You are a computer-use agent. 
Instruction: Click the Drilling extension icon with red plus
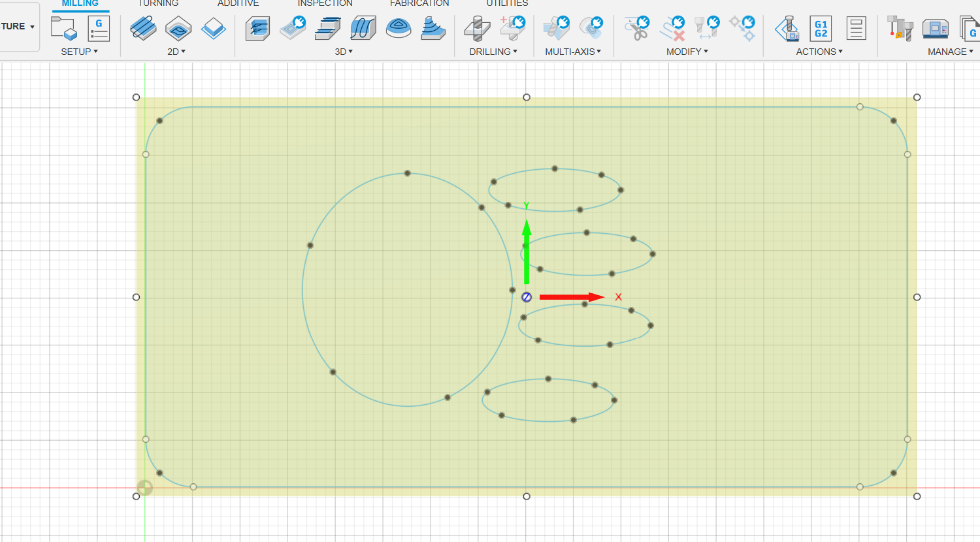pos(513,29)
